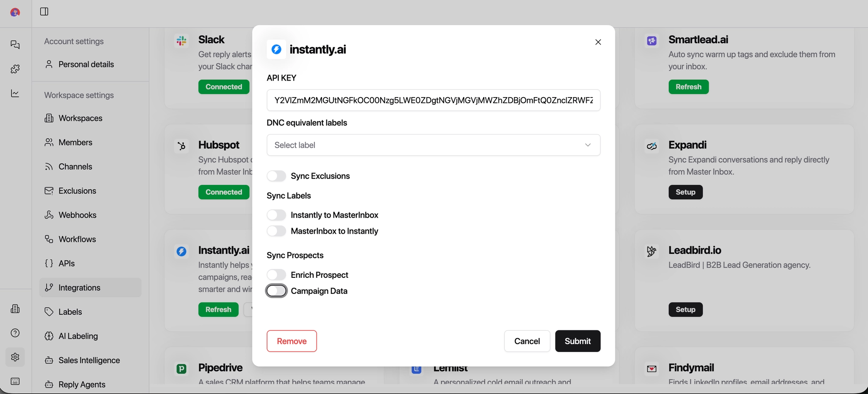
Task: Click the Setup button for Expandi
Action: tap(685, 192)
